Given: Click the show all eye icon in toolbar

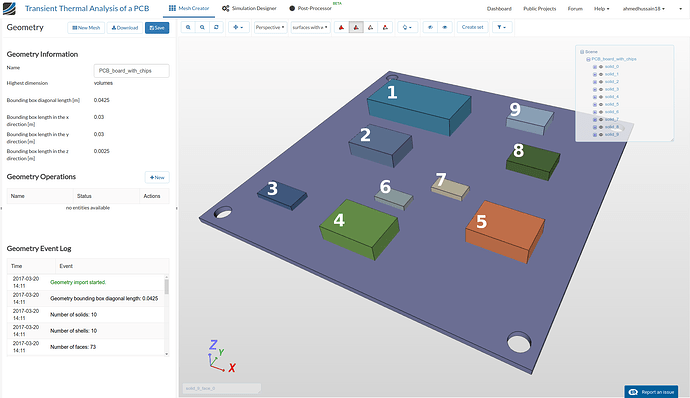Looking at the screenshot, I should pos(444,27).
